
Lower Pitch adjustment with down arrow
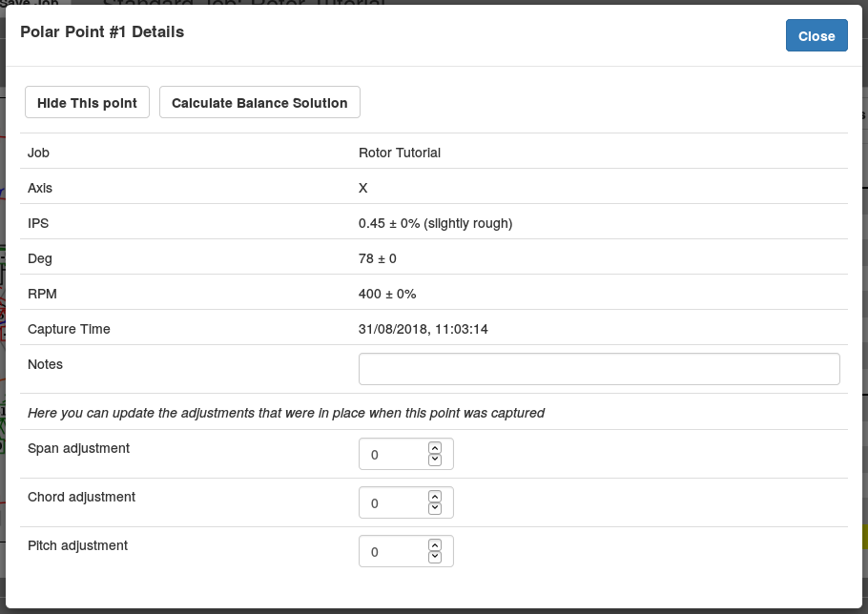click(435, 558)
